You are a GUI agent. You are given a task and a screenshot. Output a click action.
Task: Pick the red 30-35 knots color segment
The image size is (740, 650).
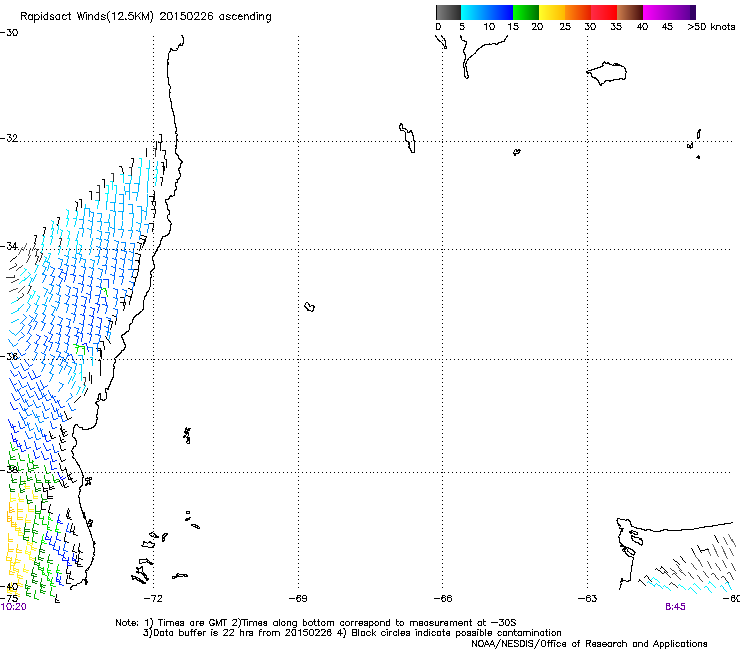[604, 12]
